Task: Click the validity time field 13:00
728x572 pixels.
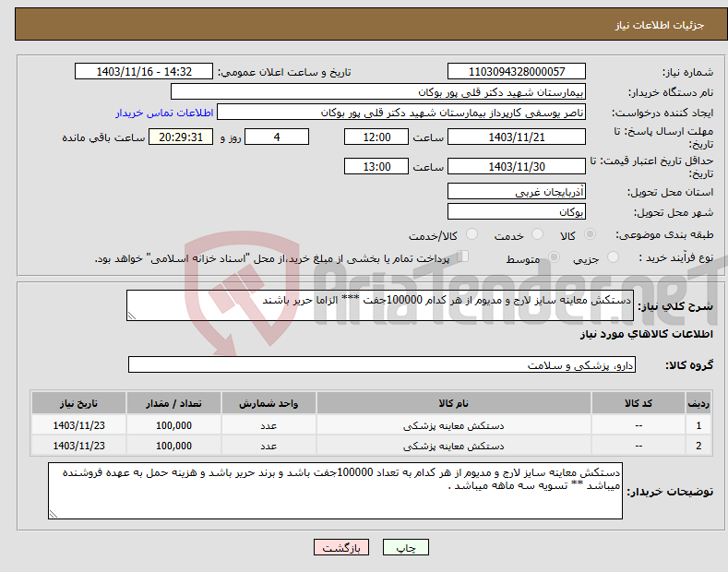Action: coord(376,166)
